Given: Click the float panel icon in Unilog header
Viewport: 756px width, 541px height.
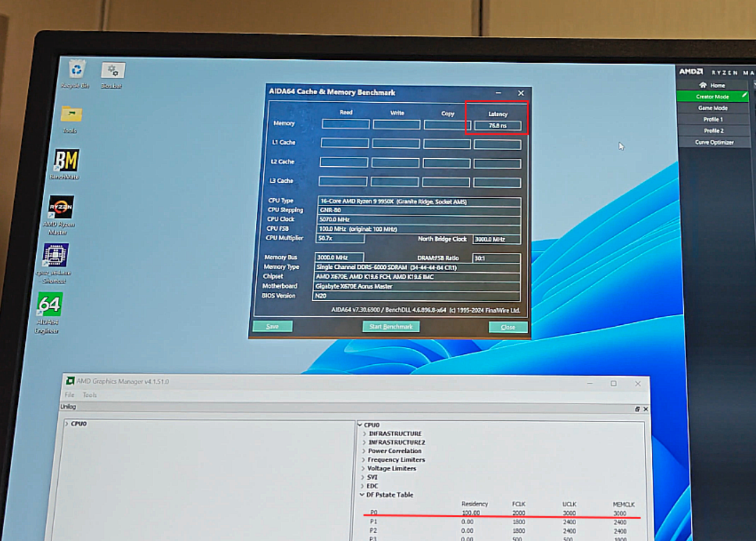Looking at the screenshot, I should 637,409.
